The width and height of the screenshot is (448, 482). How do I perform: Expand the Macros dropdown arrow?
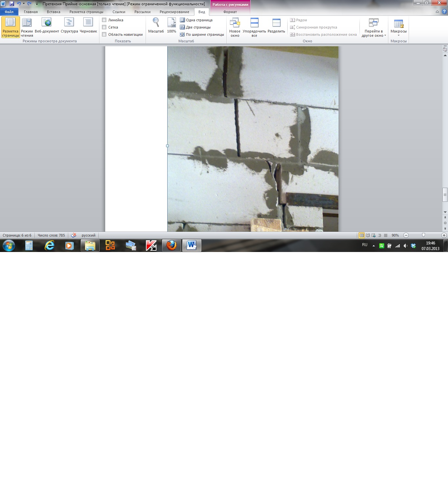click(398, 35)
